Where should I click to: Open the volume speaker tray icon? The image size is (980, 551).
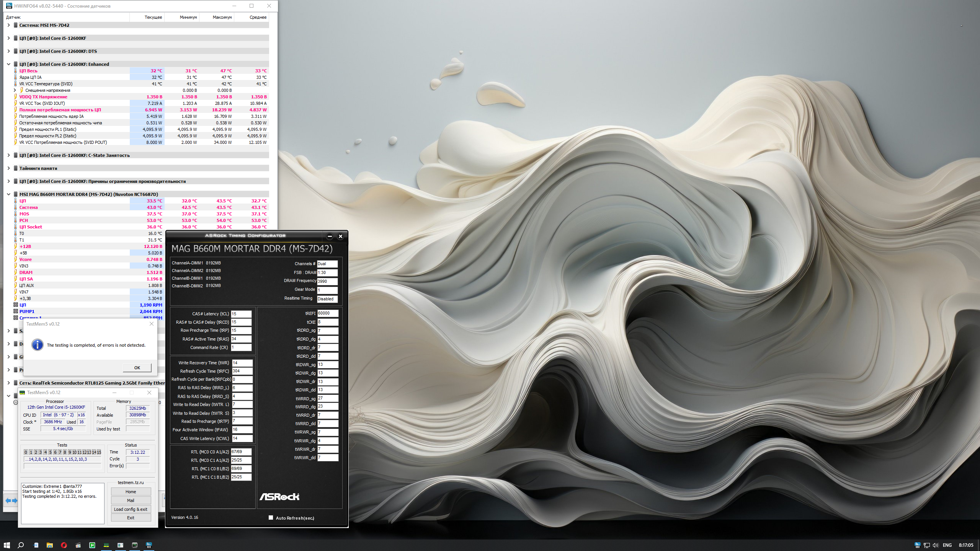click(935, 545)
